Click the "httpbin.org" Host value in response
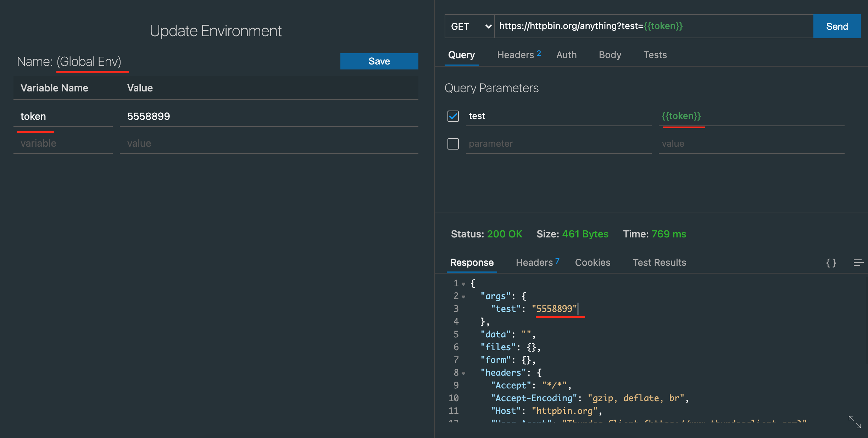868x438 pixels. pos(564,411)
